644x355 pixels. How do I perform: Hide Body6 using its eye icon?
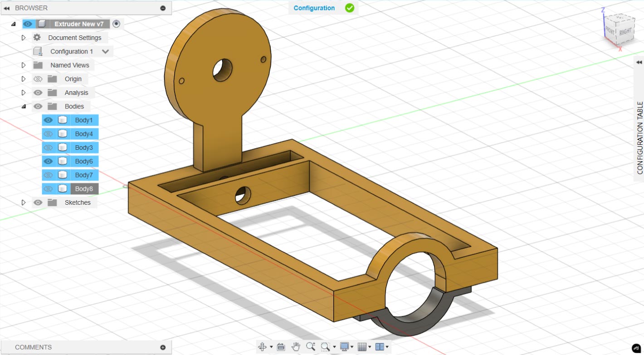click(48, 161)
